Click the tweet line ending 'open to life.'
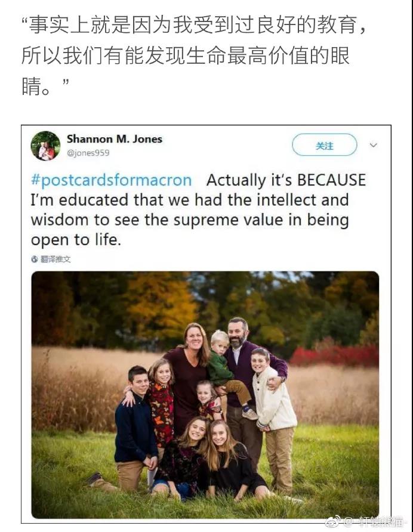Image resolution: width=413 pixels, height=532 pixels. pos(76,240)
